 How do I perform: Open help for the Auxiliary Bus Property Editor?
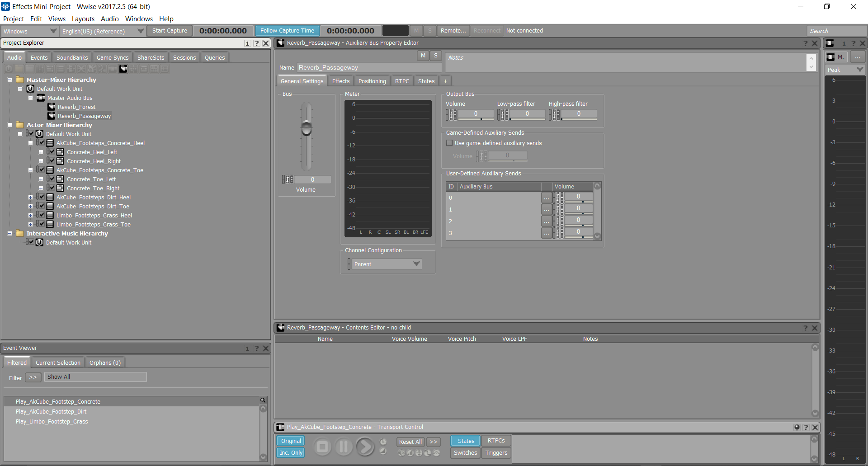click(x=805, y=43)
